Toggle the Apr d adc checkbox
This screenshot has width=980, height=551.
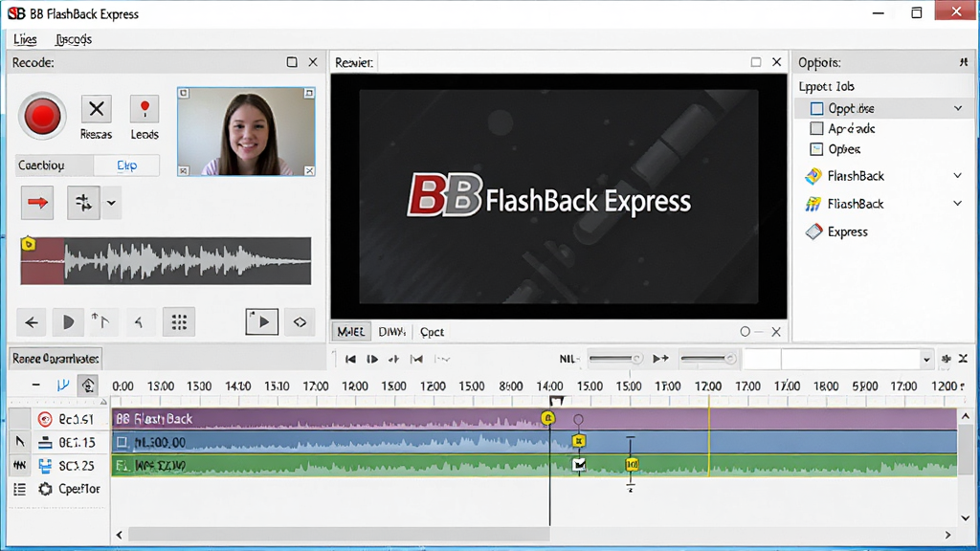(x=817, y=129)
